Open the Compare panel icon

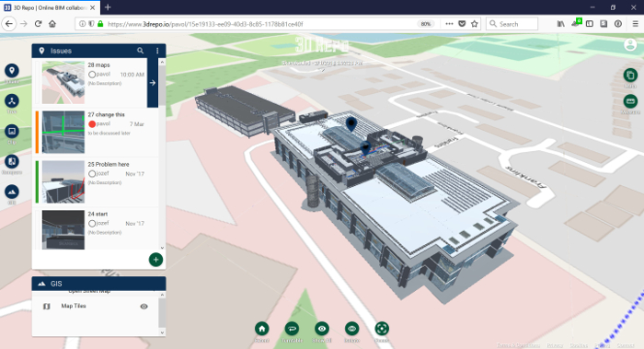point(12,161)
